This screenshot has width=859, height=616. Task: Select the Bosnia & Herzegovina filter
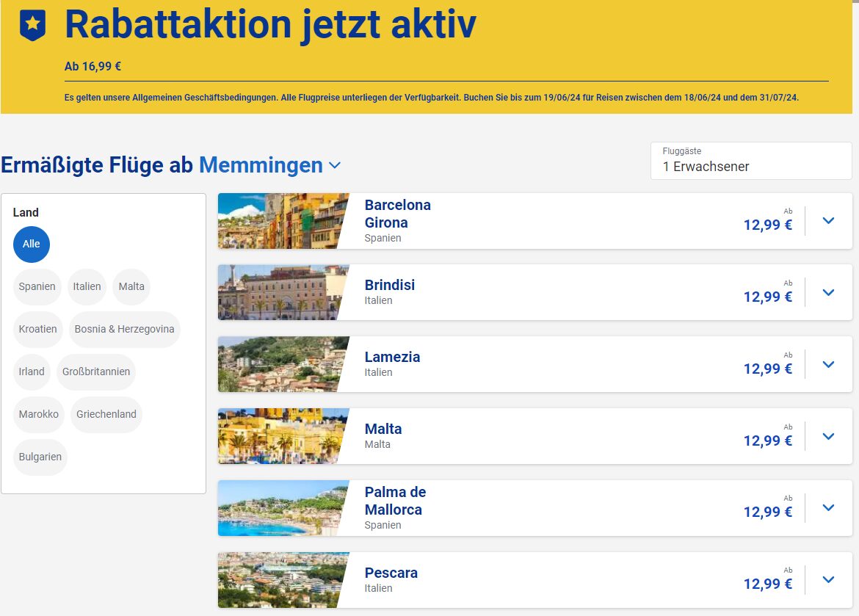(125, 329)
